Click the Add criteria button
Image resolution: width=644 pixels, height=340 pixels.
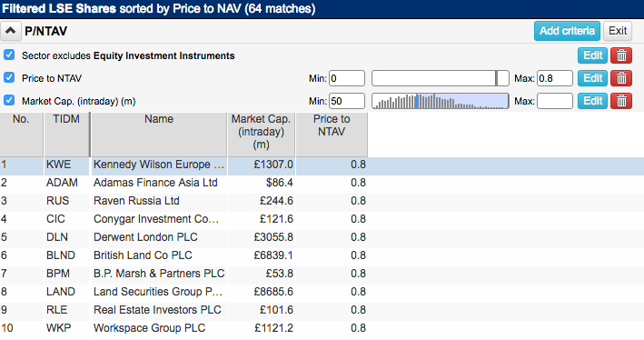567,31
